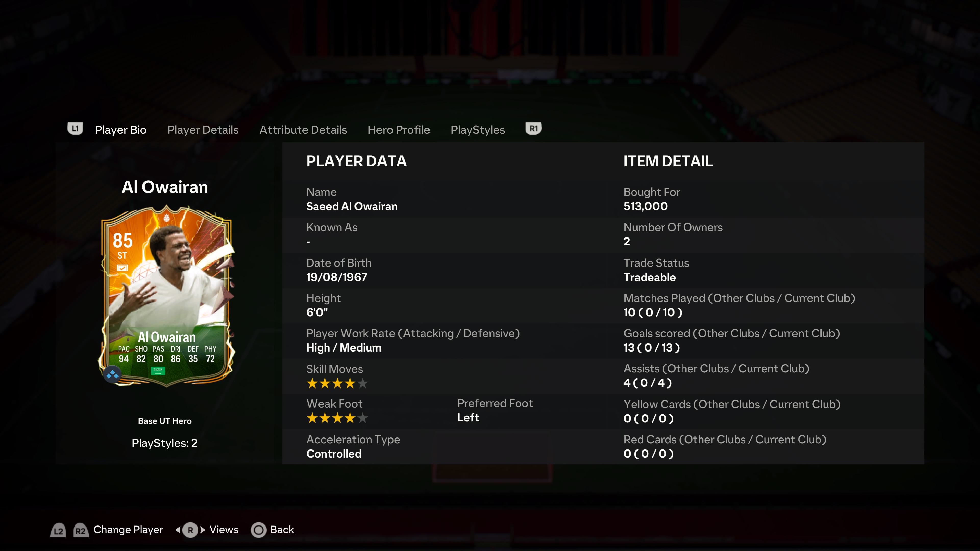Click the Saudi Arabia flag on card
This screenshot has height=551, width=980.
(158, 371)
